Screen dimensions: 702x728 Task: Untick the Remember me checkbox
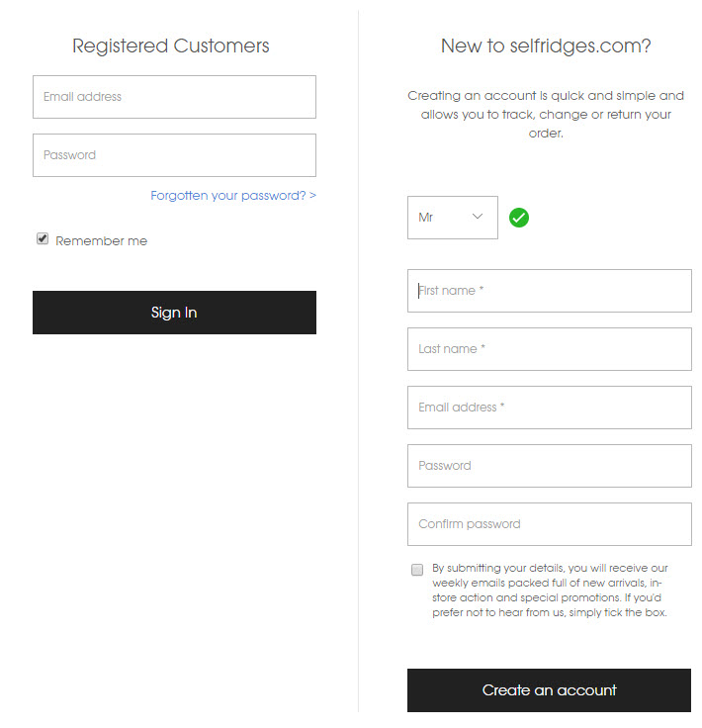pos(43,238)
